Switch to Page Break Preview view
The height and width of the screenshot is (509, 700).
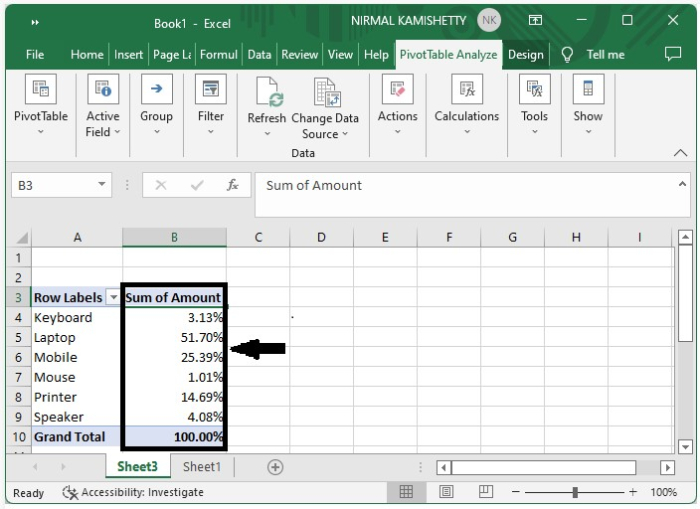(x=486, y=492)
